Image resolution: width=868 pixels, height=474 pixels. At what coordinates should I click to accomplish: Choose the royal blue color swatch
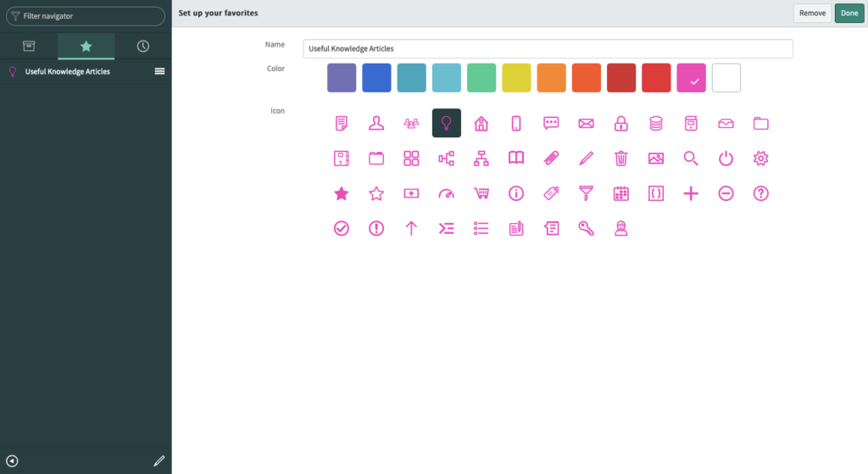click(x=376, y=77)
